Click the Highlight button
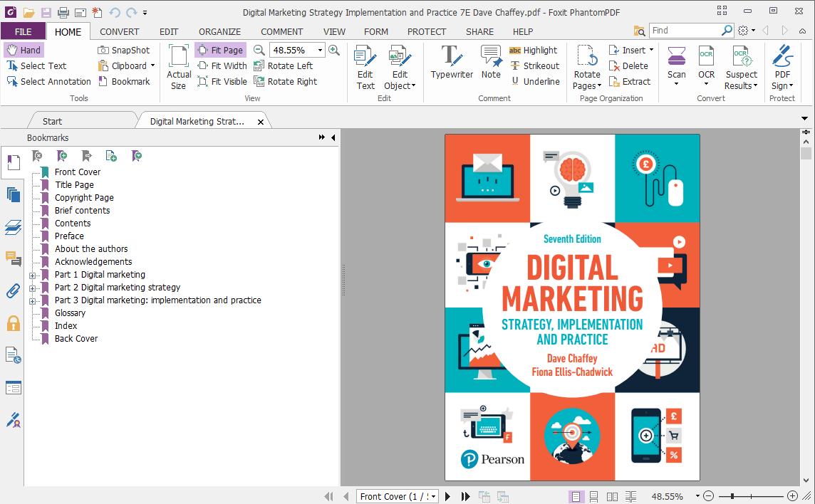 [533, 50]
